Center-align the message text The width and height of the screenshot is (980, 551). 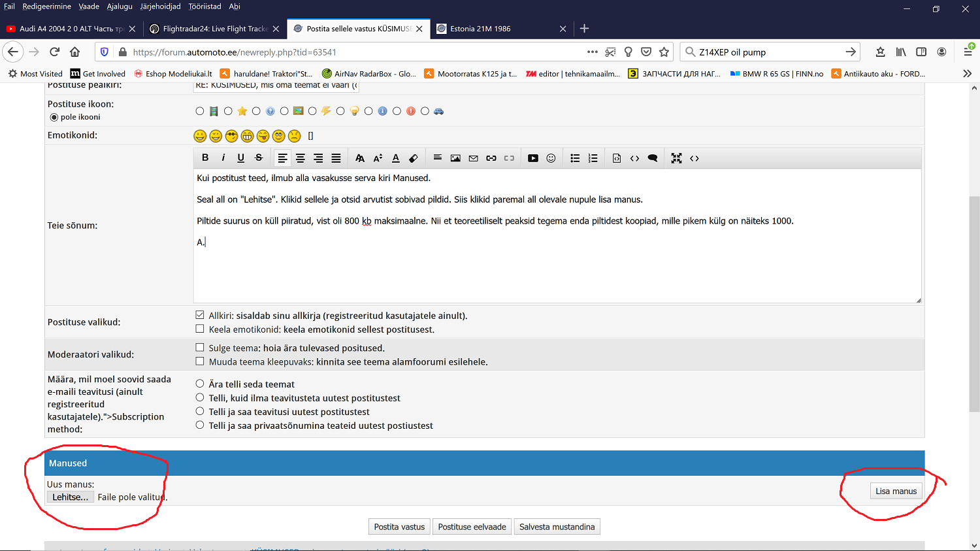click(x=301, y=158)
